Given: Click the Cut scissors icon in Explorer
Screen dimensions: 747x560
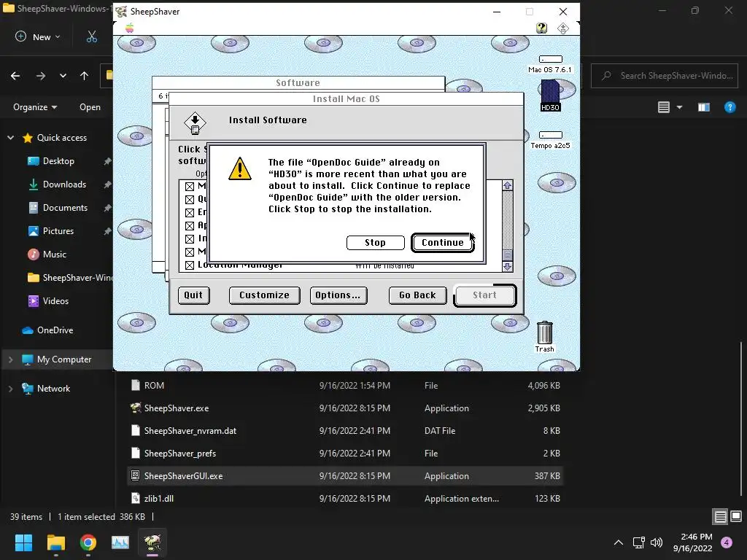Looking at the screenshot, I should (92, 36).
